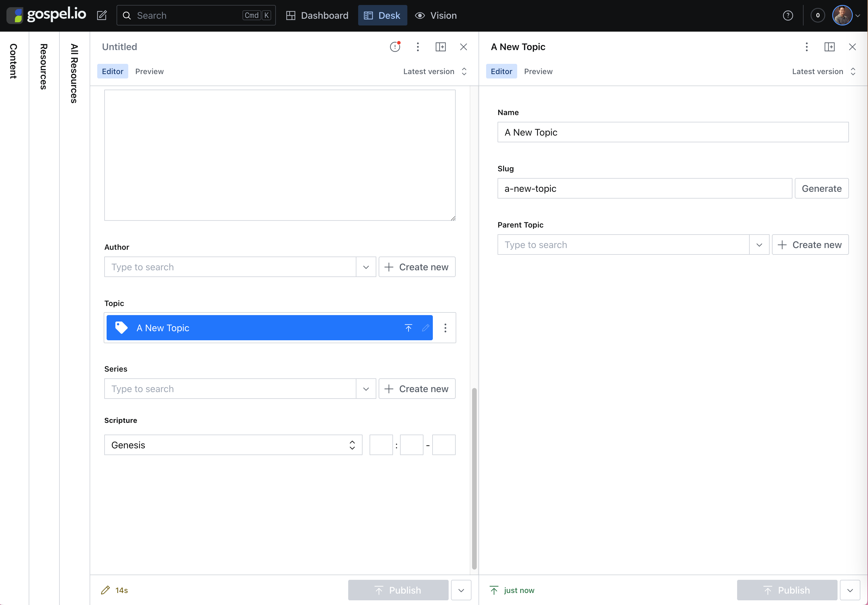Open the help question mark icon
Screen dimensions: 868x605
point(788,16)
